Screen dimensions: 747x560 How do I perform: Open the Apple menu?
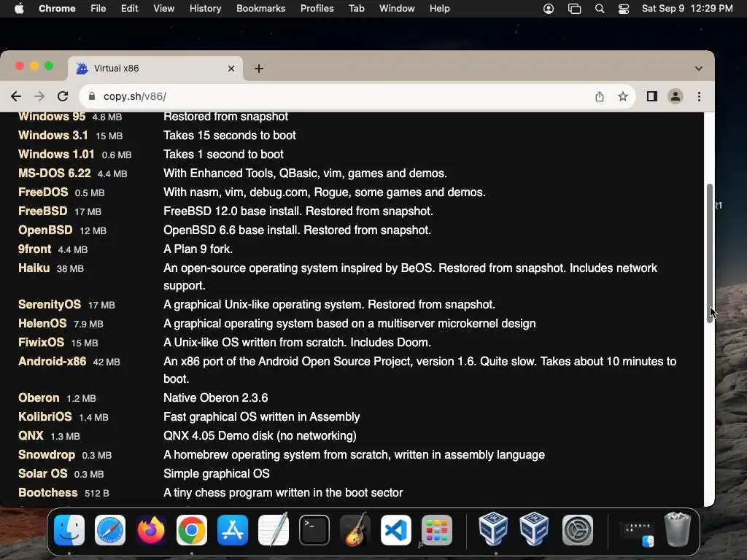19,9
